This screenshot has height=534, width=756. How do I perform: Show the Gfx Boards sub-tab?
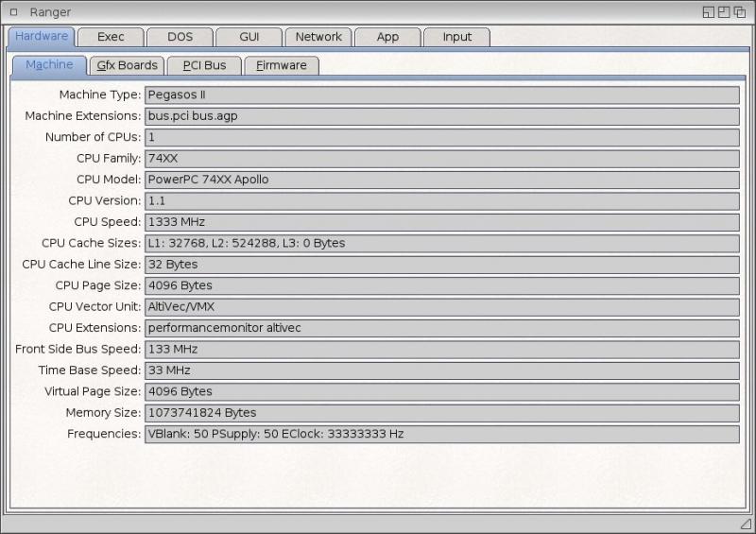coord(127,65)
